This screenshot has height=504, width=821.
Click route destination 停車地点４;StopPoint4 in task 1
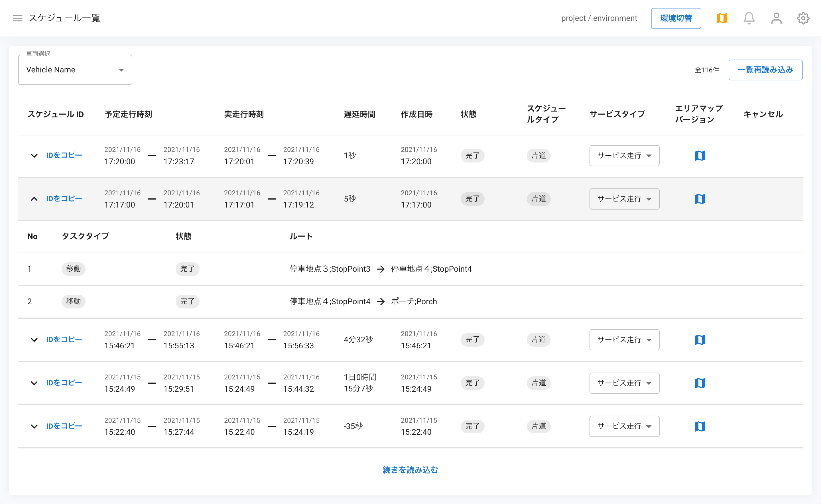pos(431,269)
